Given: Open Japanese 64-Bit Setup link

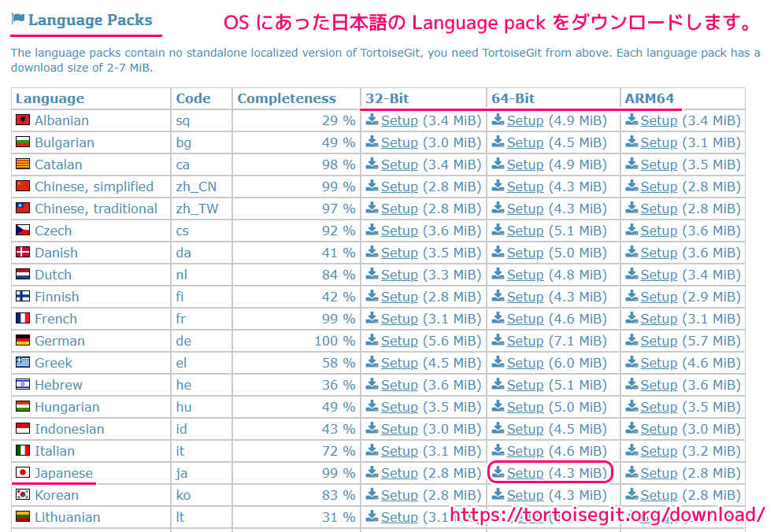Looking at the screenshot, I should (525, 473).
